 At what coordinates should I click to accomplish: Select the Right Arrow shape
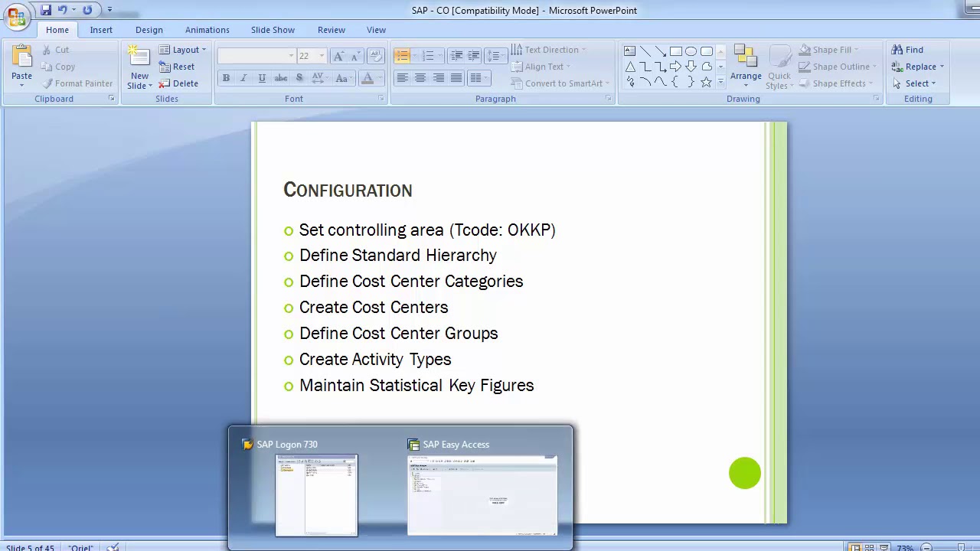(675, 67)
